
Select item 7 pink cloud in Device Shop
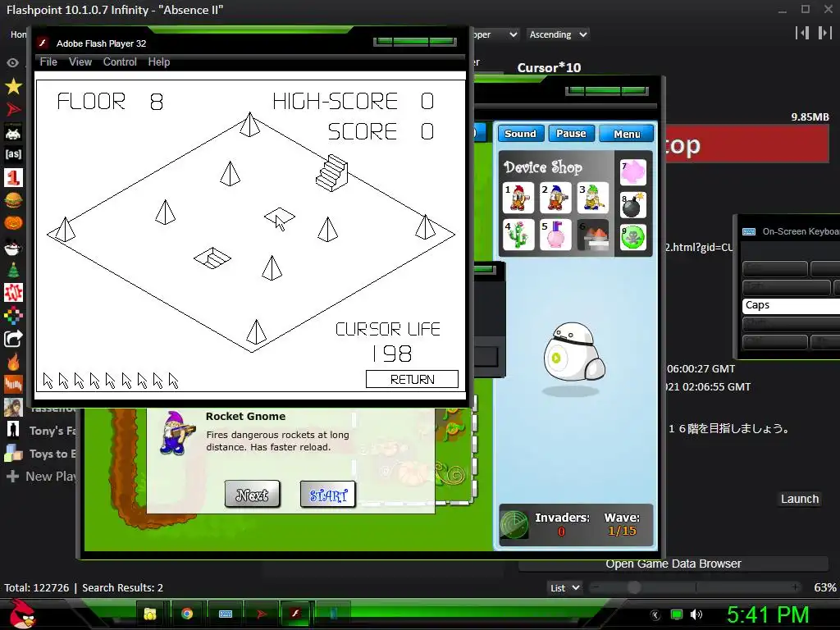(633, 172)
